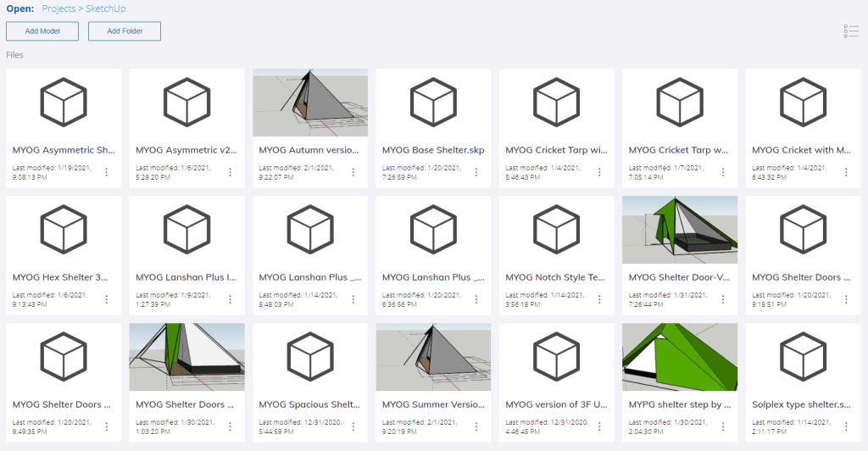Open MYOG Shelter Door-V green tent thumbnail

[679, 230]
